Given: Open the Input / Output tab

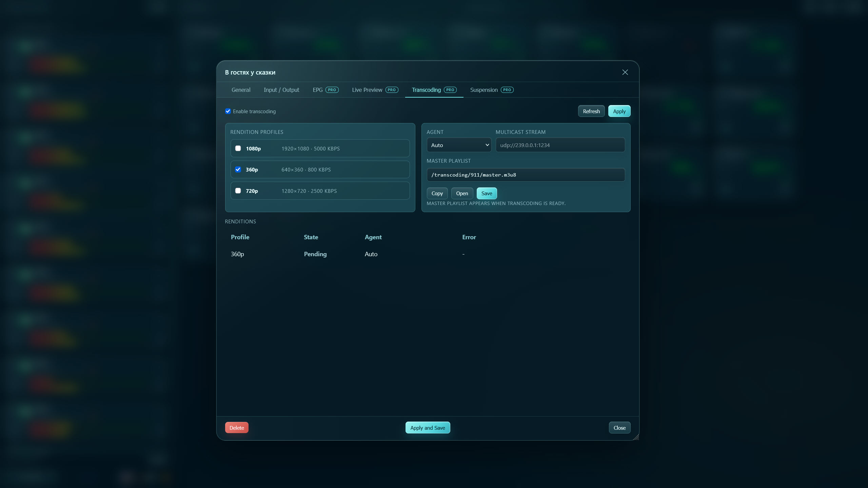Looking at the screenshot, I should pyautogui.click(x=281, y=90).
